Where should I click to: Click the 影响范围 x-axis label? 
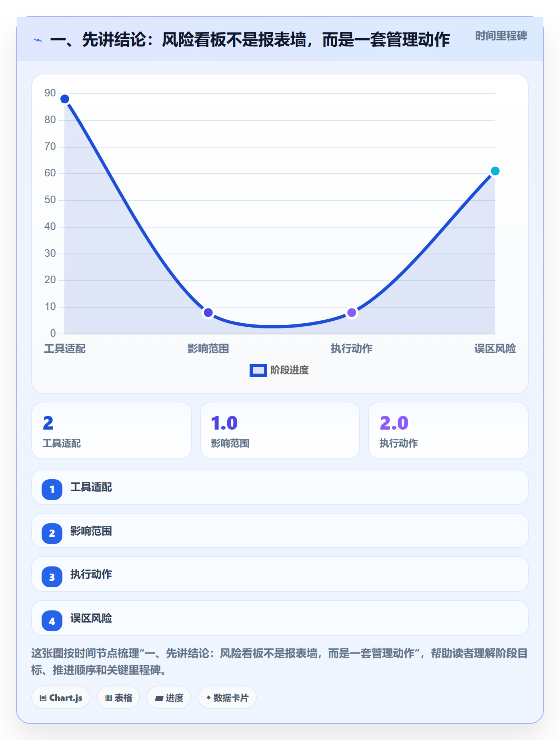point(208,349)
